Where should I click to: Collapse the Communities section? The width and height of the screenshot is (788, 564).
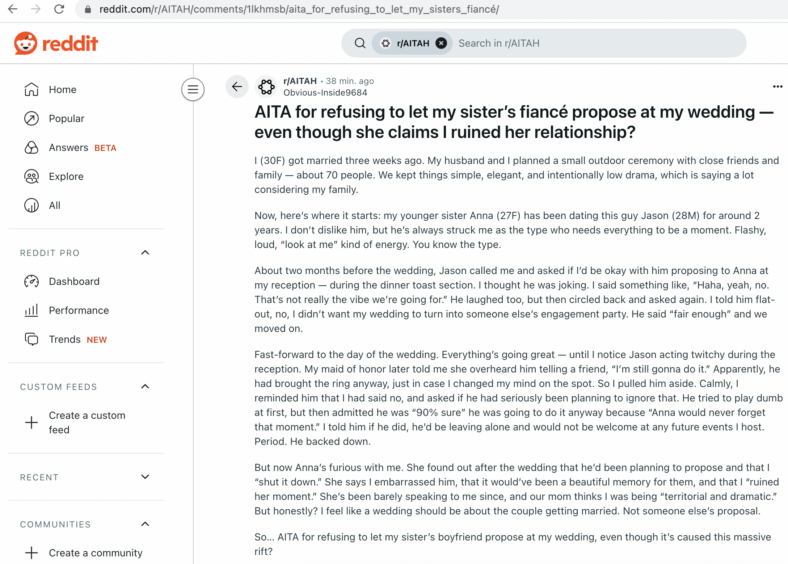tap(145, 524)
